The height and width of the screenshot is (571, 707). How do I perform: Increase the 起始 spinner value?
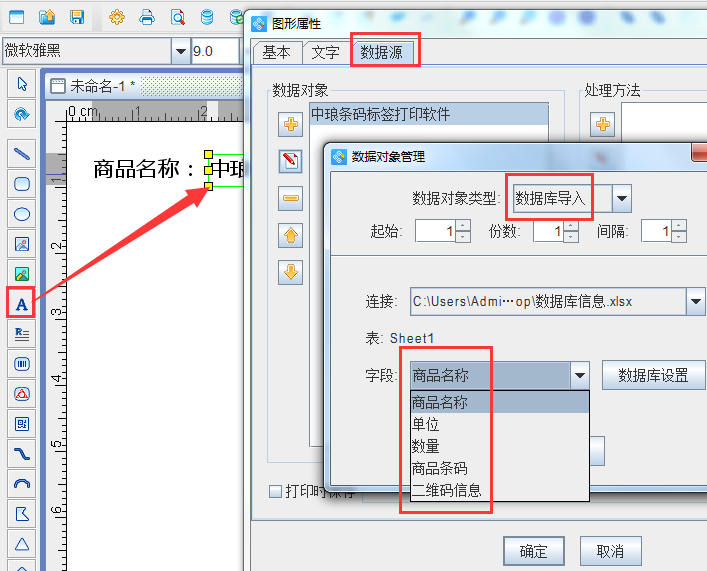(x=463, y=225)
